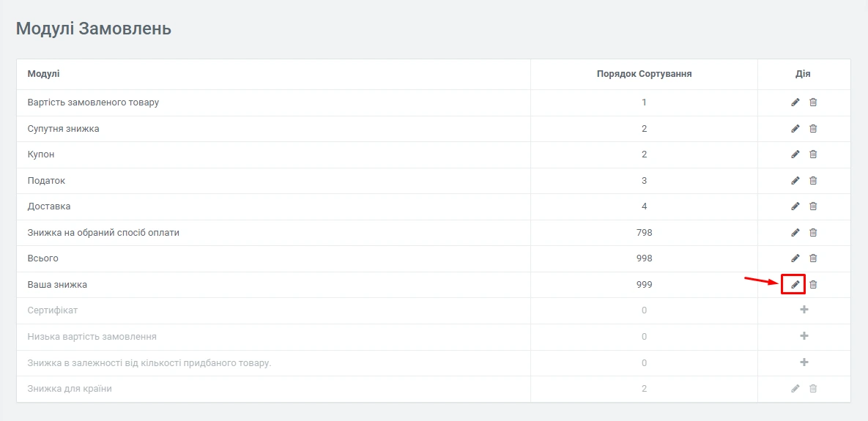Screen dimensions: 868x421
Task: Install the Сертифікат module with plus icon
Action: coord(804,310)
